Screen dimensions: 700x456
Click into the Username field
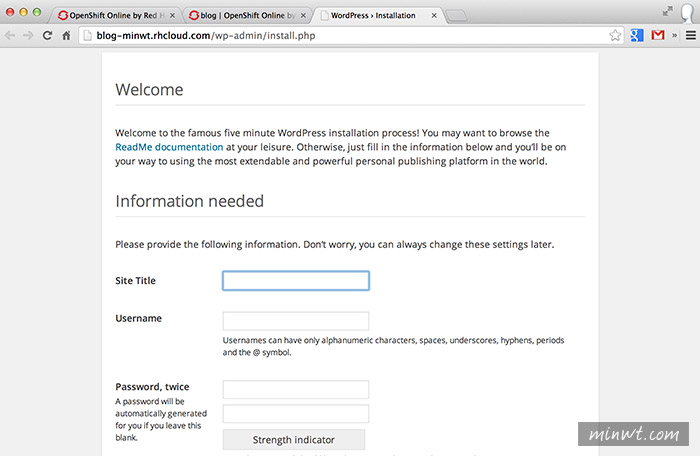[296, 321]
